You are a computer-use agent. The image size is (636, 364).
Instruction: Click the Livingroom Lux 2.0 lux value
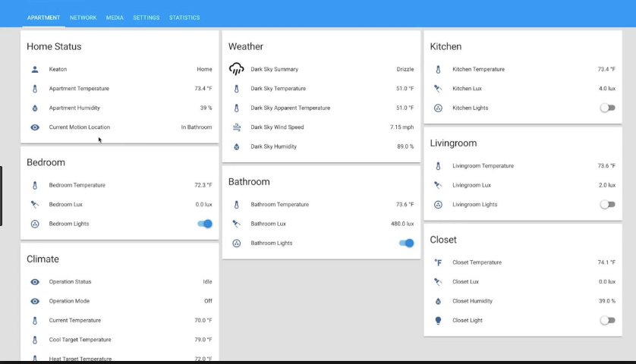coord(607,185)
